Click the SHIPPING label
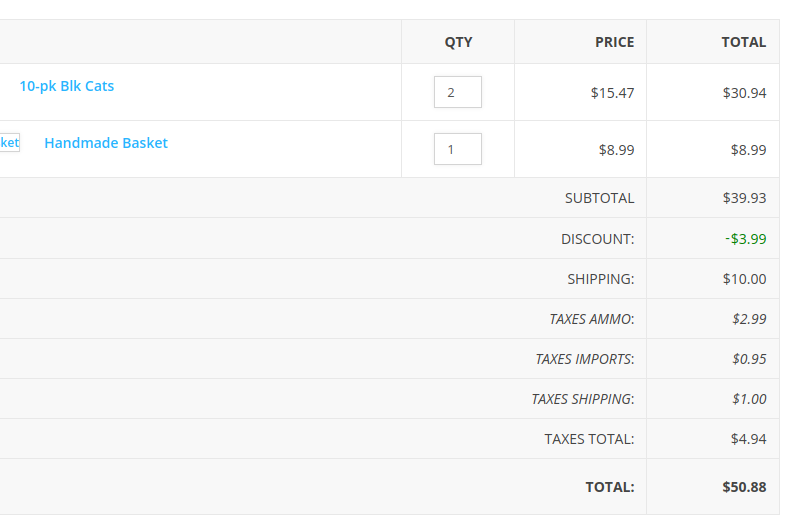Image resolution: width=802 pixels, height=527 pixels. [x=600, y=279]
